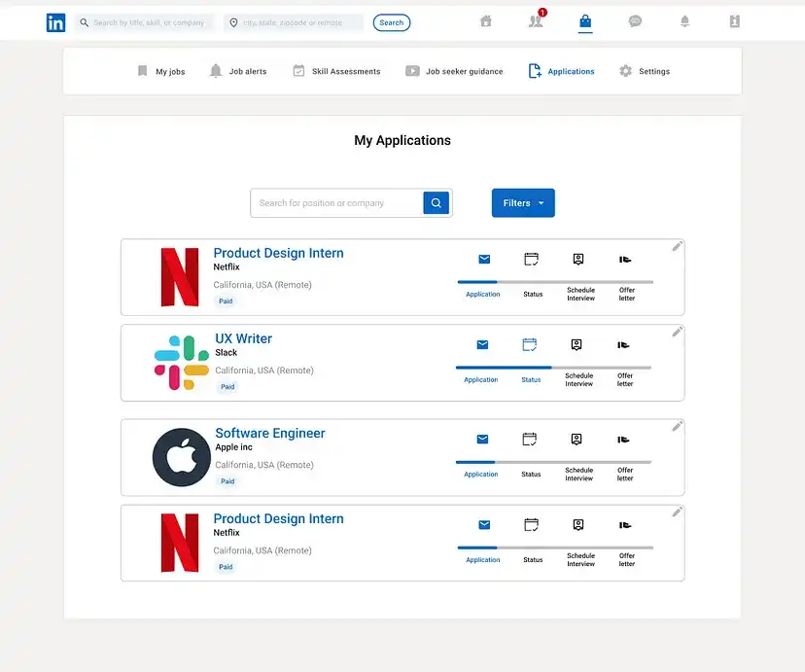Click Schedule Interview icon in Slack card
Image resolution: width=805 pixels, height=672 pixels.
577,344
